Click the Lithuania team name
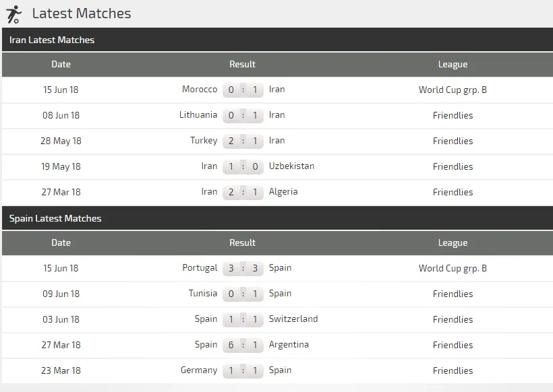 click(198, 115)
